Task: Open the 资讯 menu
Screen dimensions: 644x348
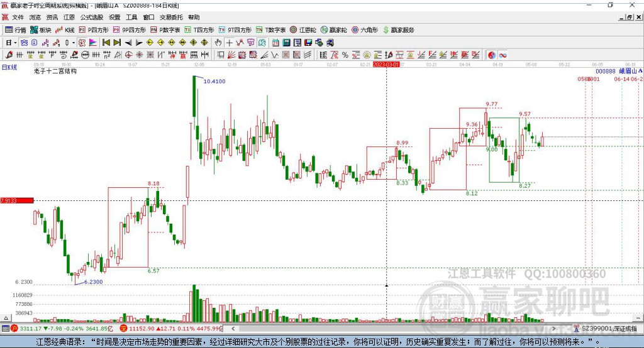Action: click(x=52, y=17)
